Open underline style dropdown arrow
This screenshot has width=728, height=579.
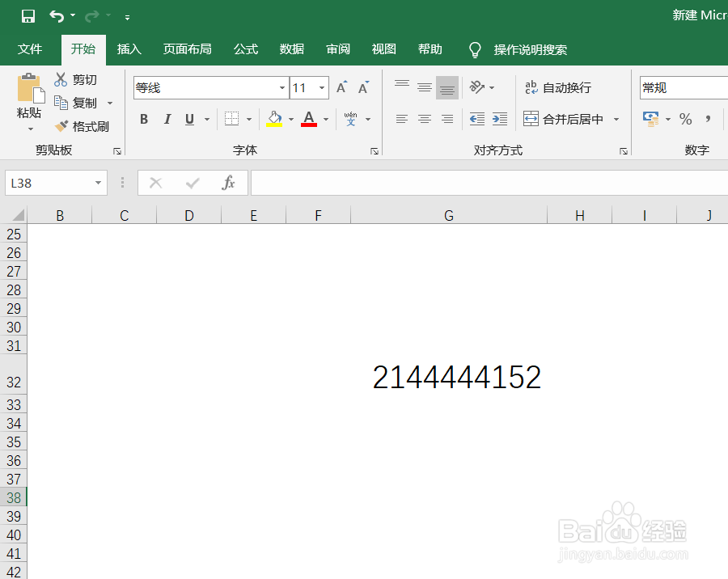click(207, 120)
